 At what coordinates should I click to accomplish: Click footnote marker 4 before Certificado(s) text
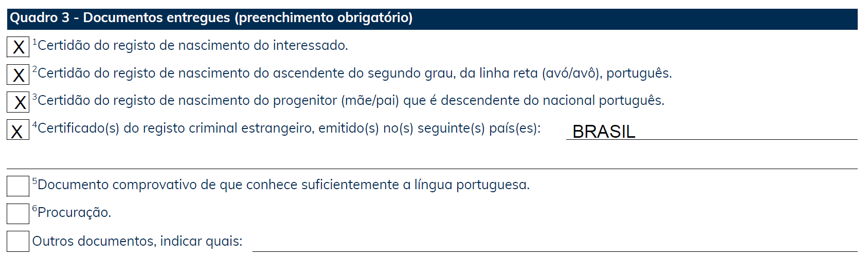point(35,124)
